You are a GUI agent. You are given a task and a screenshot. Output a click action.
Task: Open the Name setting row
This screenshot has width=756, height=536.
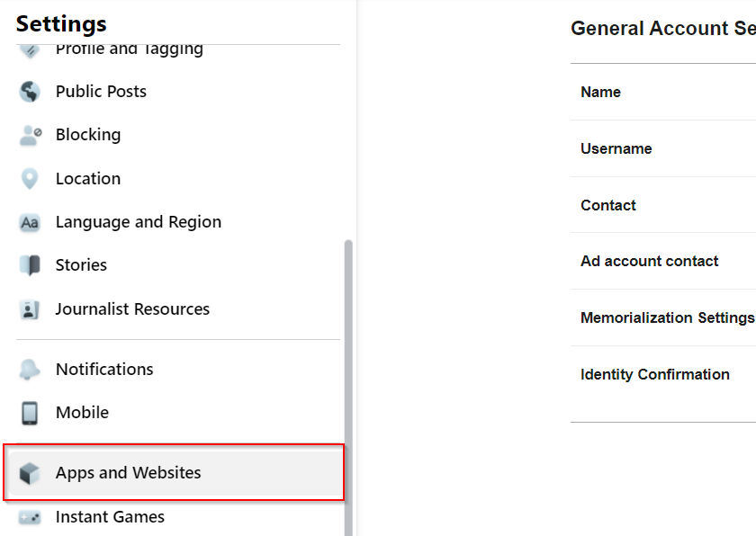pos(600,92)
